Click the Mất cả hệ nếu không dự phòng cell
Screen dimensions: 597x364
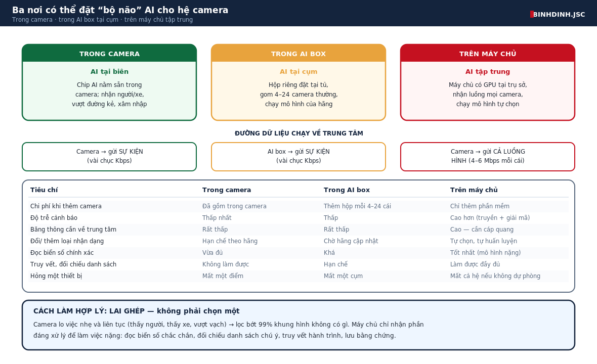pos(495,276)
